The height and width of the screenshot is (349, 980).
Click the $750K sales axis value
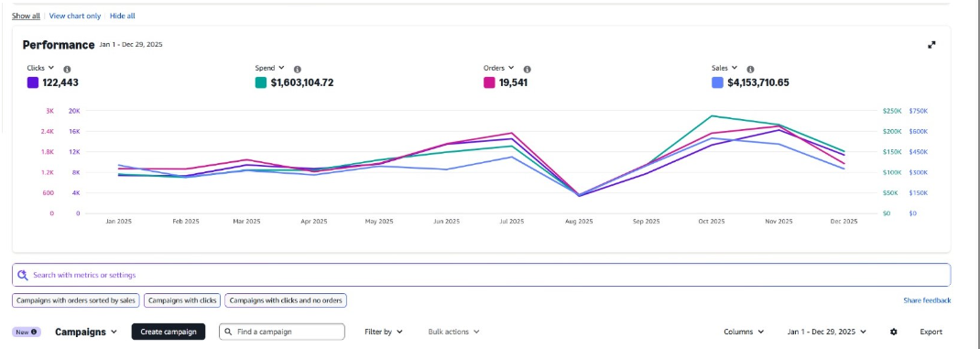918,111
